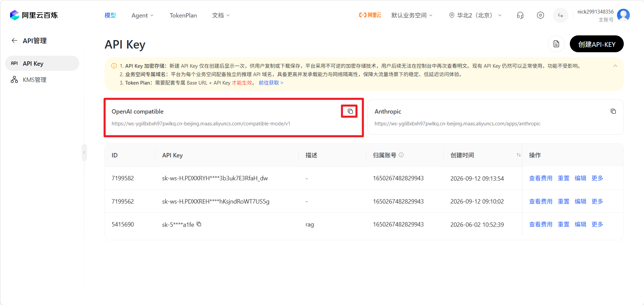Copy the sk-5****a1fe API key
This screenshot has height=305, width=644.
(x=199, y=224)
